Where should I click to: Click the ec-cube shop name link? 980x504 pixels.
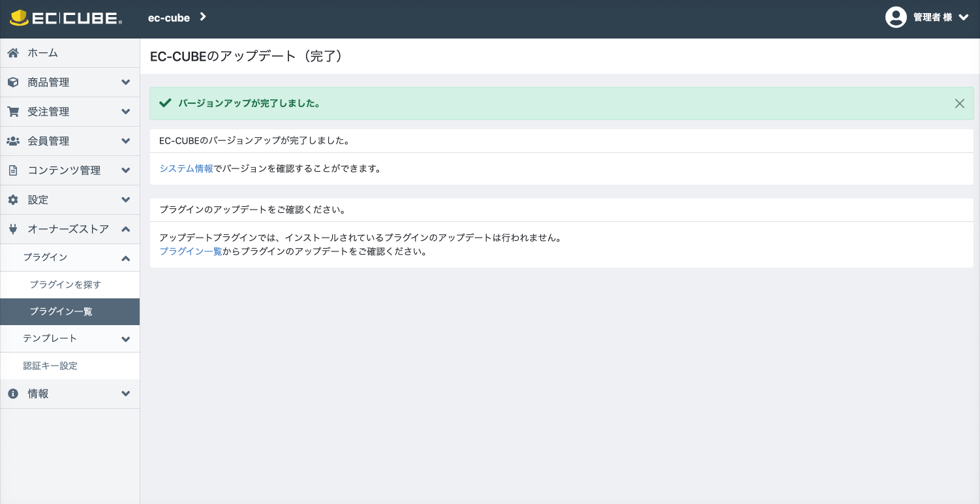tap(169, 18)
